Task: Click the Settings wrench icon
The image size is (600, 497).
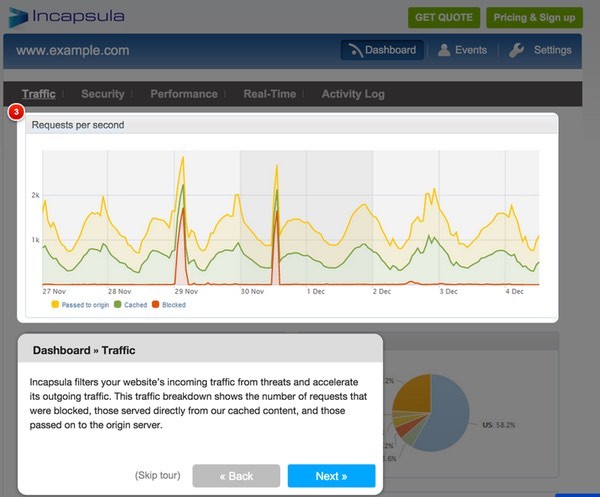Action: [x=516, y=50]
